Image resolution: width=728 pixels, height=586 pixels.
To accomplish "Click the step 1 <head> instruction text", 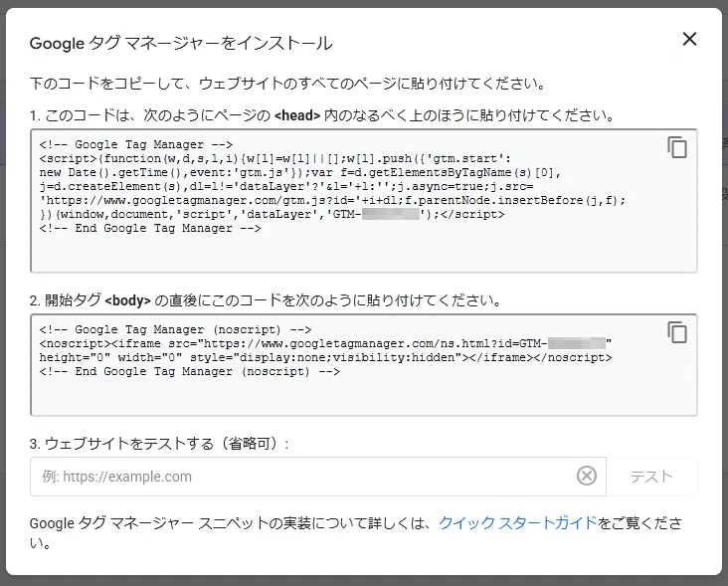I will [322, 115].
